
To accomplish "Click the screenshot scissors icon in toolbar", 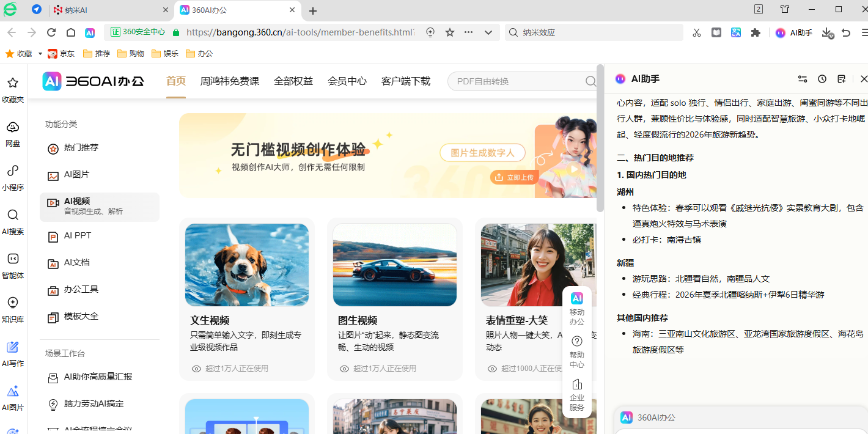I will click(697, 32).
